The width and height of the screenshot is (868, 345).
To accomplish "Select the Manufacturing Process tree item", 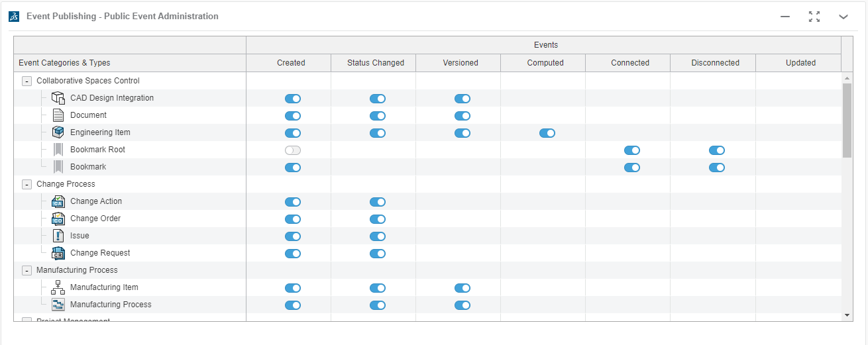I will click(x=111, y=305).
